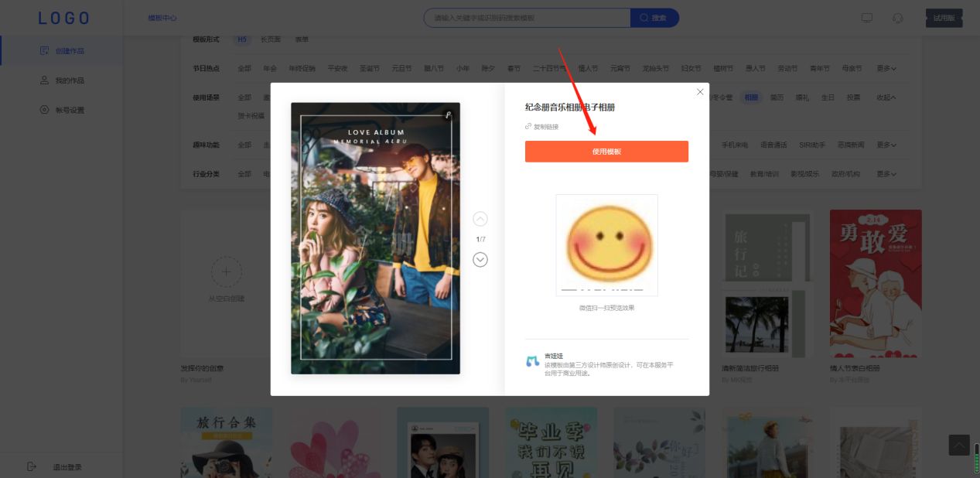Select the 相册 usage scene filter

(750, 97)
